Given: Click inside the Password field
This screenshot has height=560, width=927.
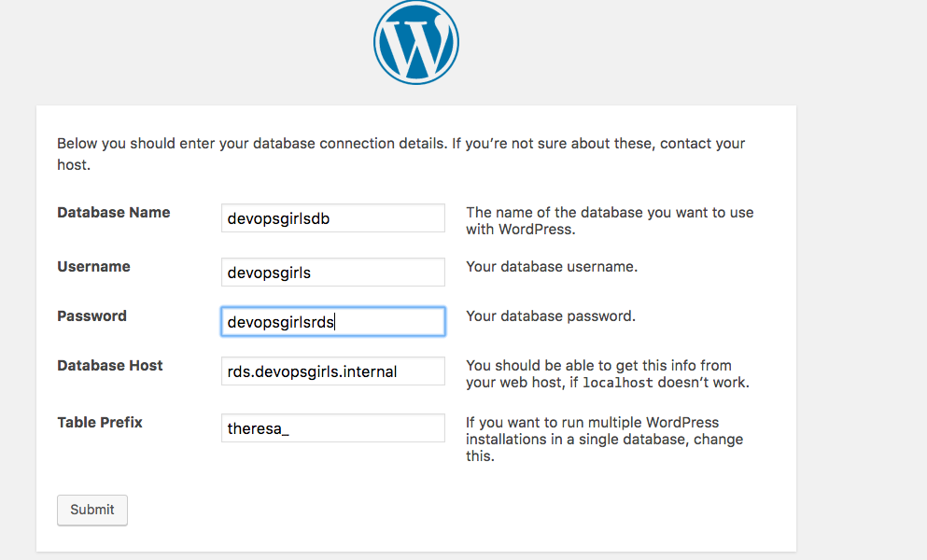Looking at the screenshot, I should point(333,322).
